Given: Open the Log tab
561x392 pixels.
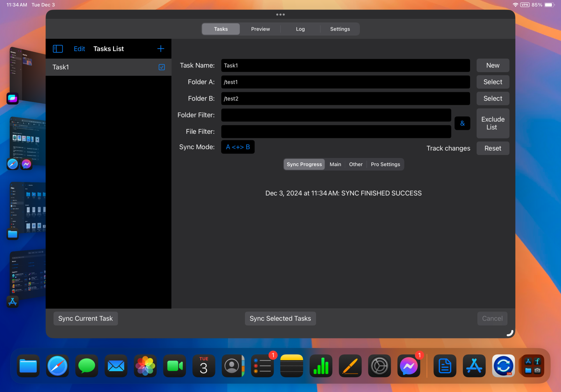Looking at the screenshot, I should [x=300, y=29].
